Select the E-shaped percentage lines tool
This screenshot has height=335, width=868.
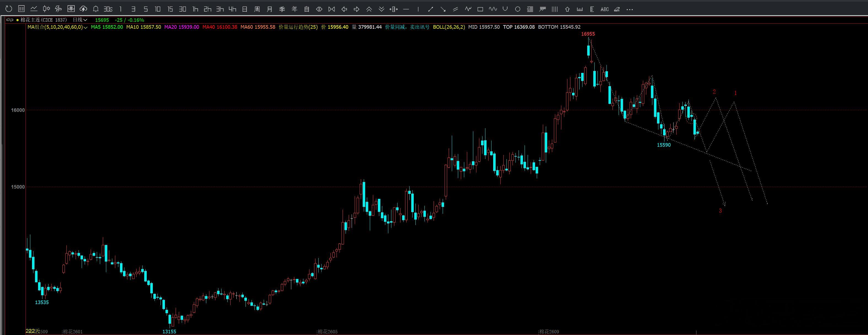pyautogui.click(x=592, y=9)
